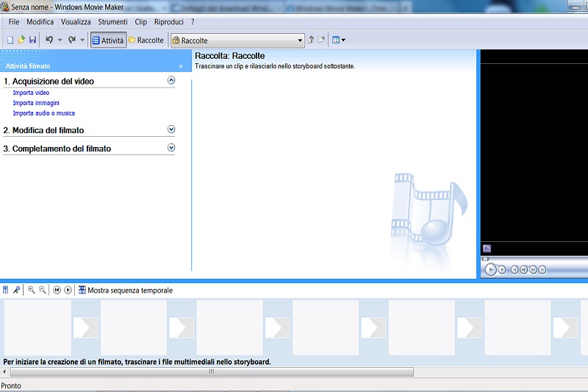The width and height of the screenshot is (588, 392).
Task: Click the narrate timeline microphone icon
Action: [16, 290]
